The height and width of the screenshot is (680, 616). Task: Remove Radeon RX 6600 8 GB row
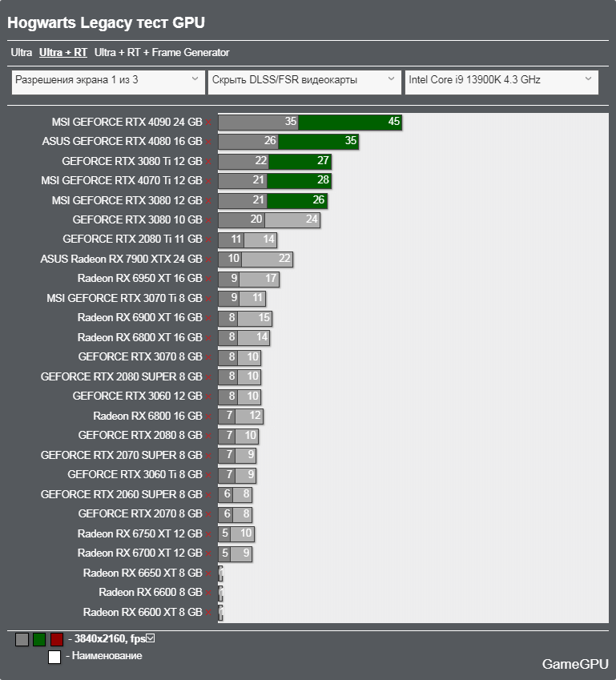[208, 593]
